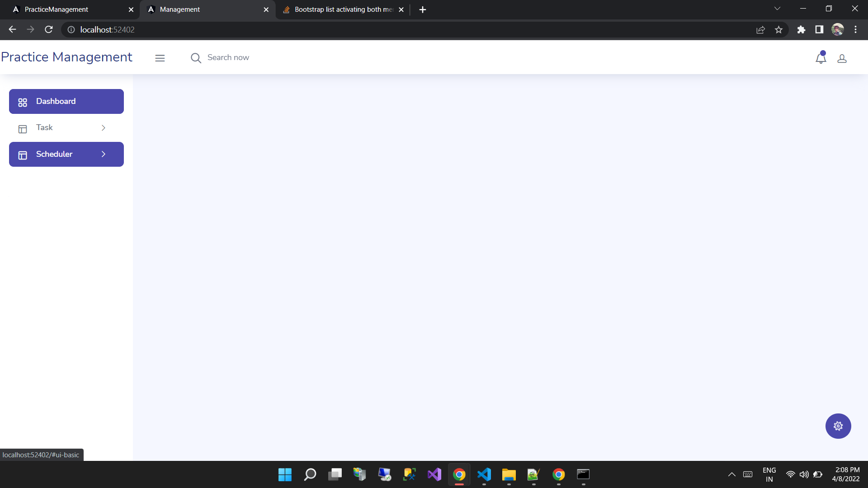Click the notification bell icon
Screen dimensions: 868x488
(x=821, y=57)
